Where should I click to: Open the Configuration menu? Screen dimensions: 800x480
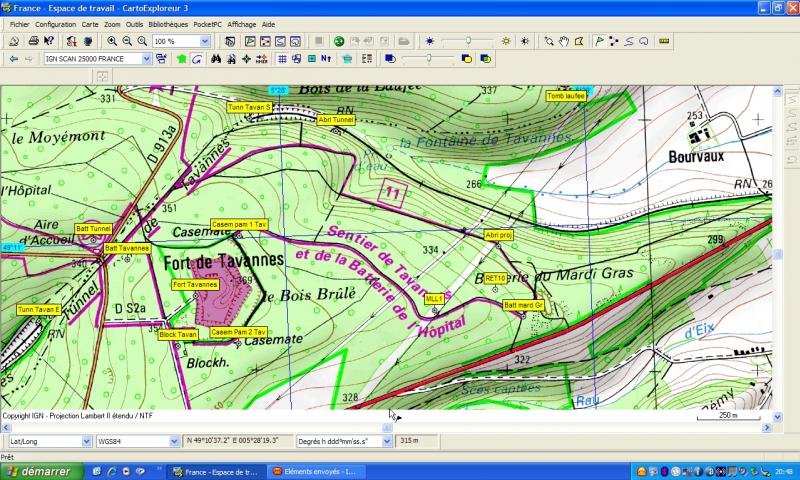pos(55,24)
